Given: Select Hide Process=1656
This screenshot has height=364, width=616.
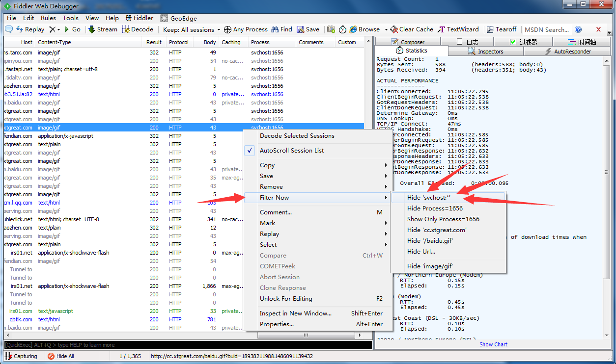Looking at the screenshot, I should [x=448, y=208].
